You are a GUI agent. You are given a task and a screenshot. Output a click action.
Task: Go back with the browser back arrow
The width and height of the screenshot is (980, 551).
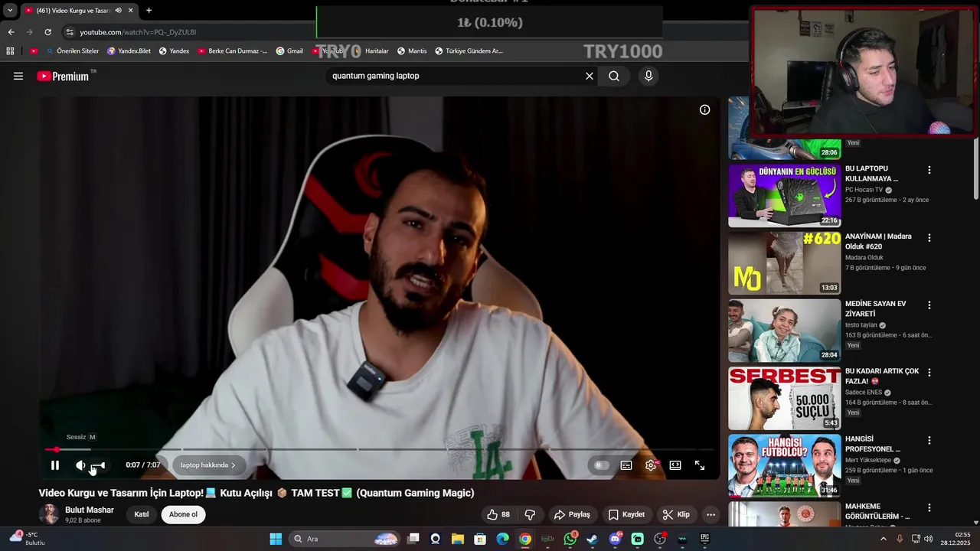(11, 32)
